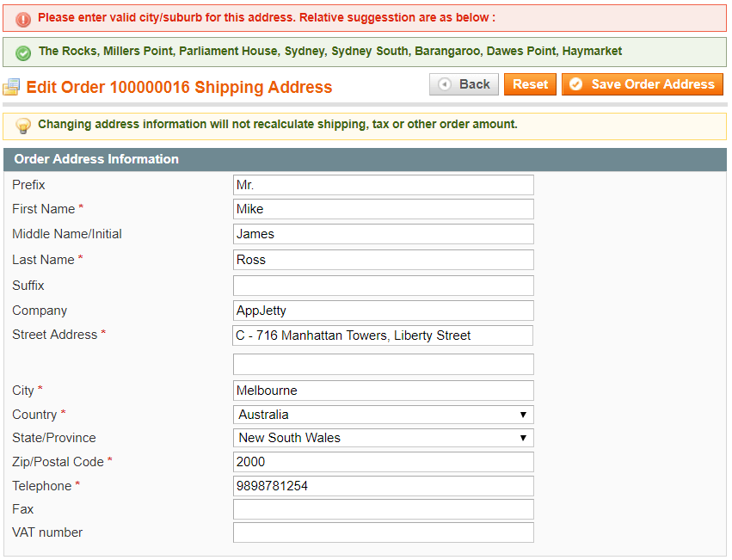Open State/Province dropdown showing New South Wales
Viewport: 732px width, 560px height.
(x=383, y=438)
